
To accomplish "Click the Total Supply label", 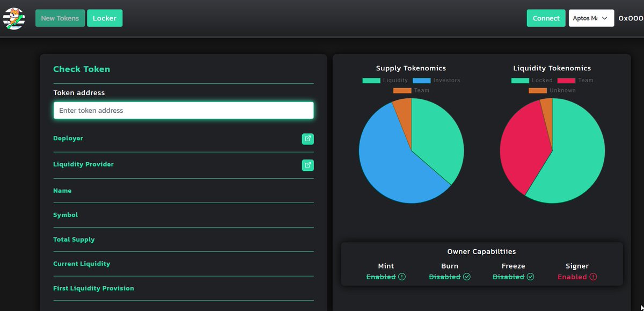I will [74, 240].
